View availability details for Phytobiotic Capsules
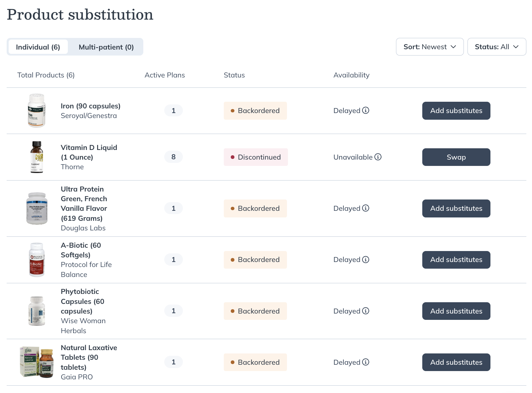 click(x=366, y=311)
